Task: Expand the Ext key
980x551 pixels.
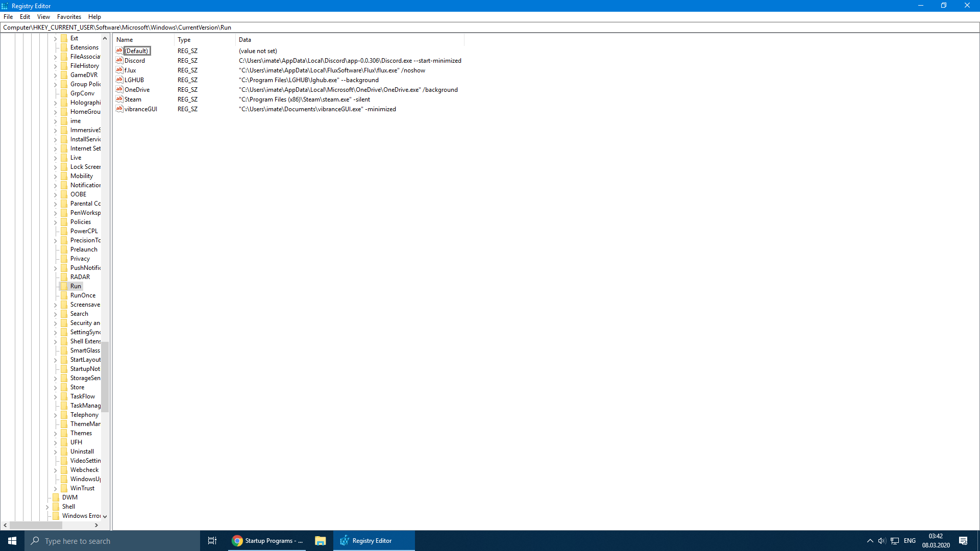Action: click(55, 39)
